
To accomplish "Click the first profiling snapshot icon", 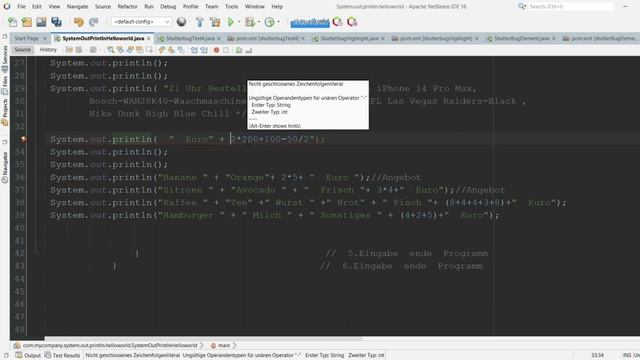I will (338, 22).
